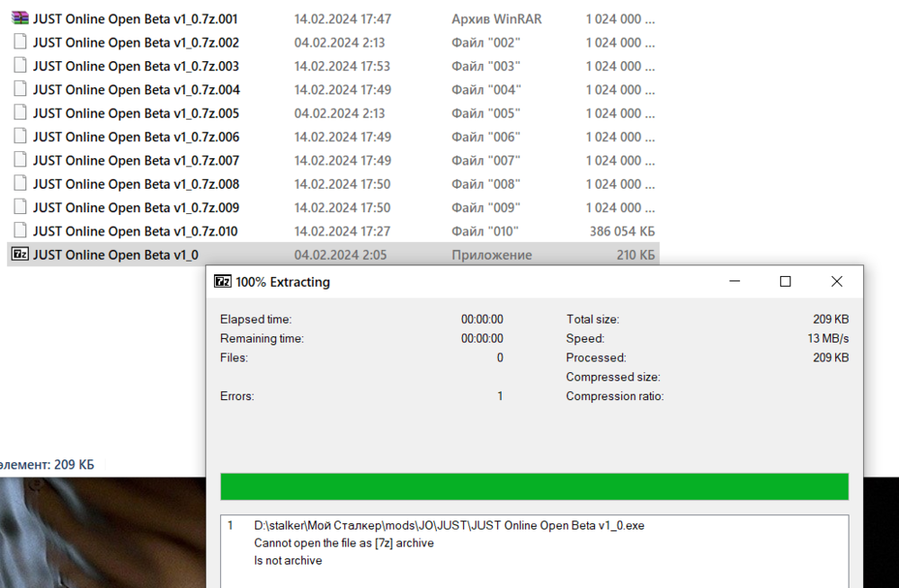Click the type label Архив WinRAR
Image resolution: width=899 pixels, height=588 pixels.
(x=496, y=19)
